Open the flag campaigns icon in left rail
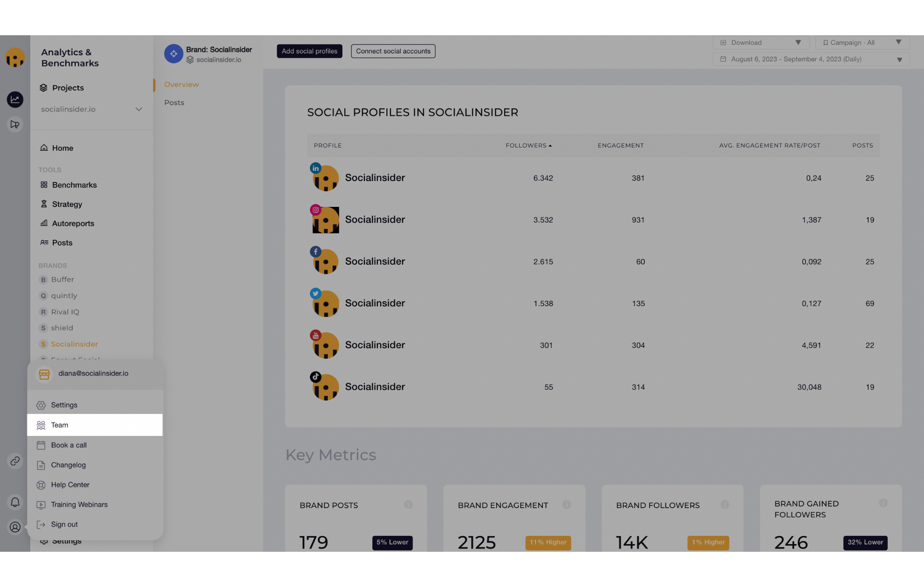Image resolution: width=924 pixels, height=587 pixels. pos(15,124)
